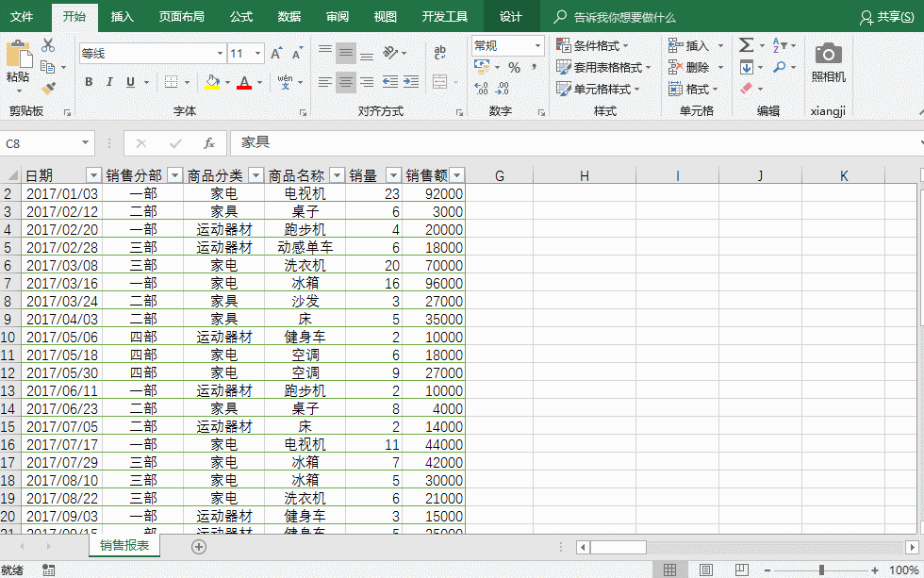Increase indent
The width and height of the screenshot is (924, 578).
(411, 82)
